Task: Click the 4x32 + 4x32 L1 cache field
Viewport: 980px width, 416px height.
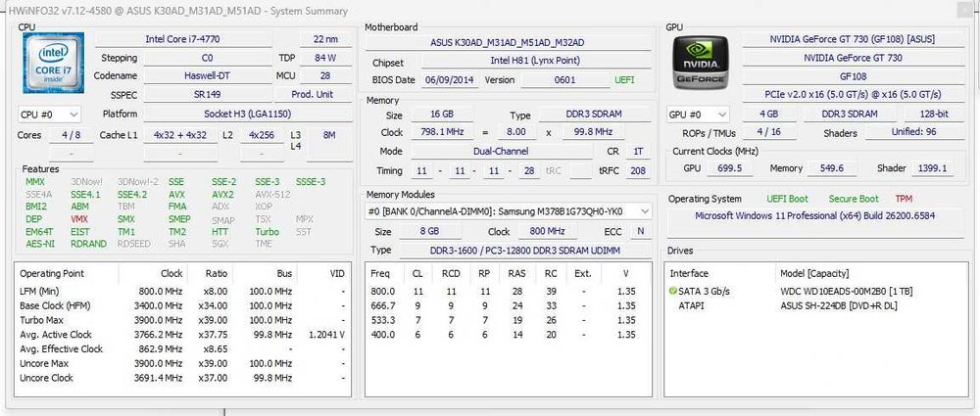Action: point(180,135)
